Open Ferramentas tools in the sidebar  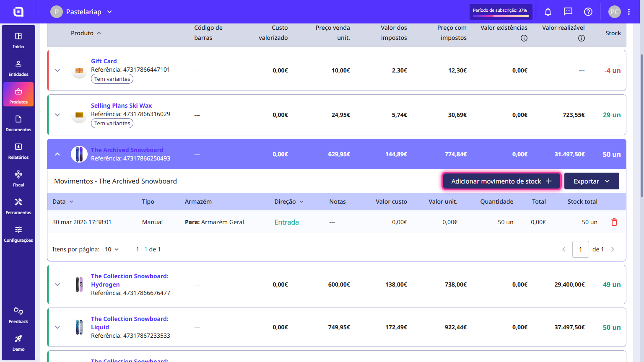[18, 206]
